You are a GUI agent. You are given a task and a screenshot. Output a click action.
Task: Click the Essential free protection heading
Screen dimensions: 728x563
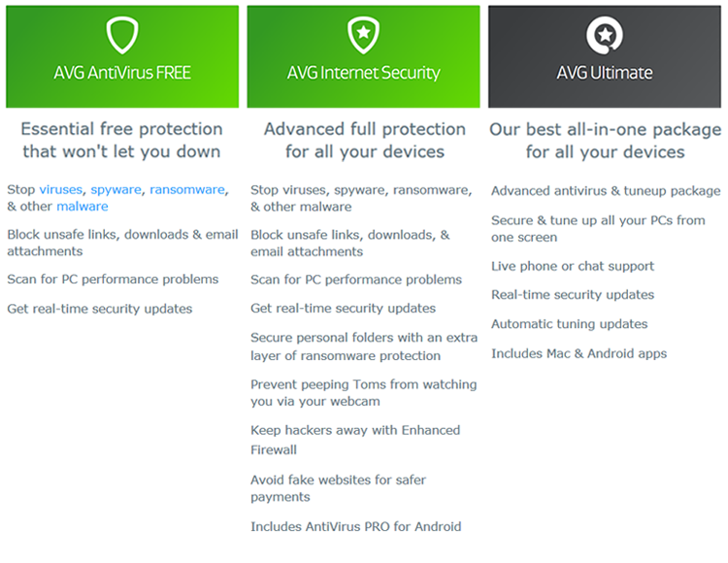pyautogui.click(x=121, y=140)
